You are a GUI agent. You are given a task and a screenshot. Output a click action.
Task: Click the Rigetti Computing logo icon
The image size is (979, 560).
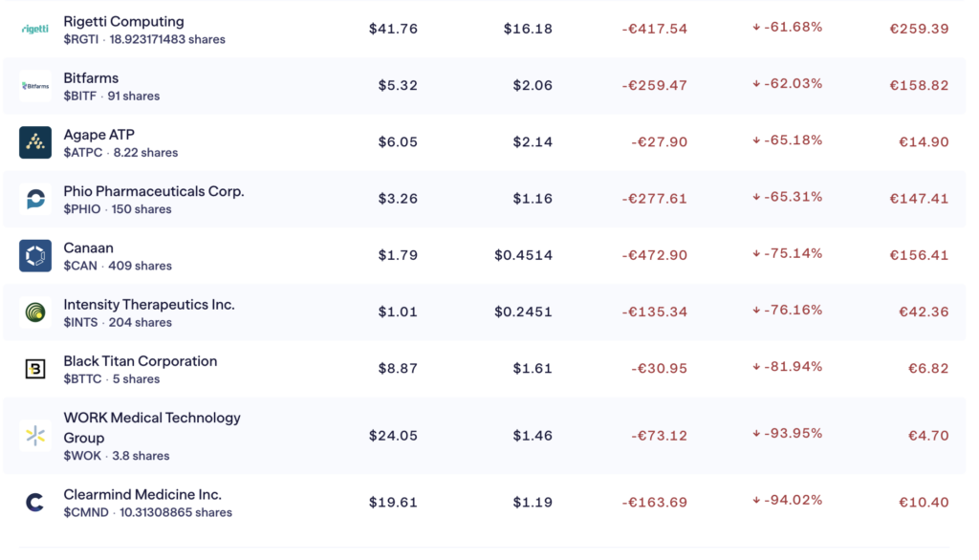[x=35, y=30]
